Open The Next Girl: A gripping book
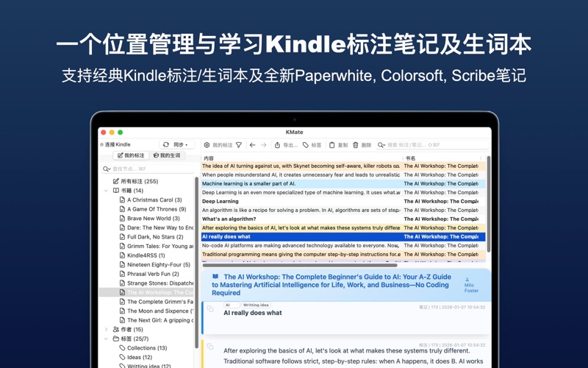Screen dimensions: 588x368 (157, 320)
